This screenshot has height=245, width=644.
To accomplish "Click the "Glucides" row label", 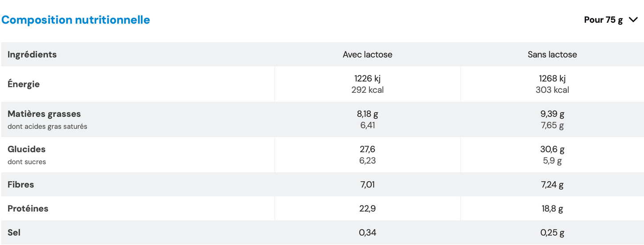I will (27, 149).
